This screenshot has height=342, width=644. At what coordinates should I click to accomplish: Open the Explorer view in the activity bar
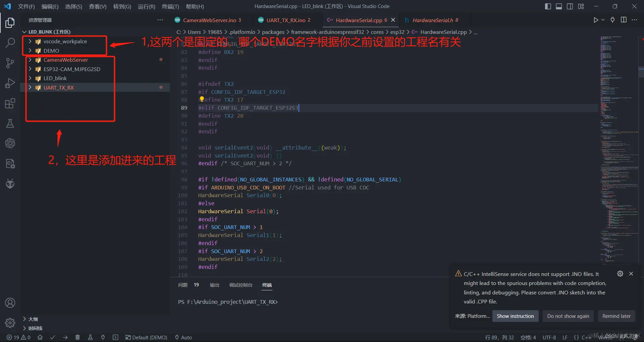click(x=10, y=23)
